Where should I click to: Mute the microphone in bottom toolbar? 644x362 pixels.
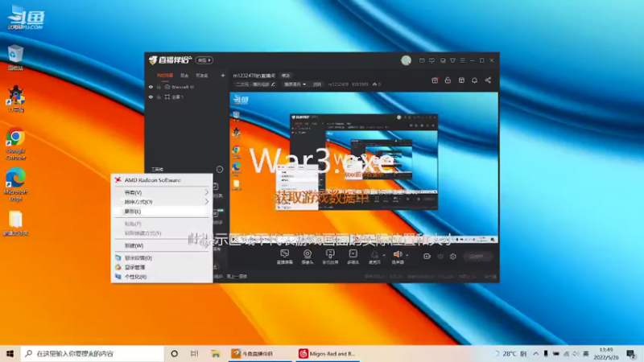tap(374, 257)
